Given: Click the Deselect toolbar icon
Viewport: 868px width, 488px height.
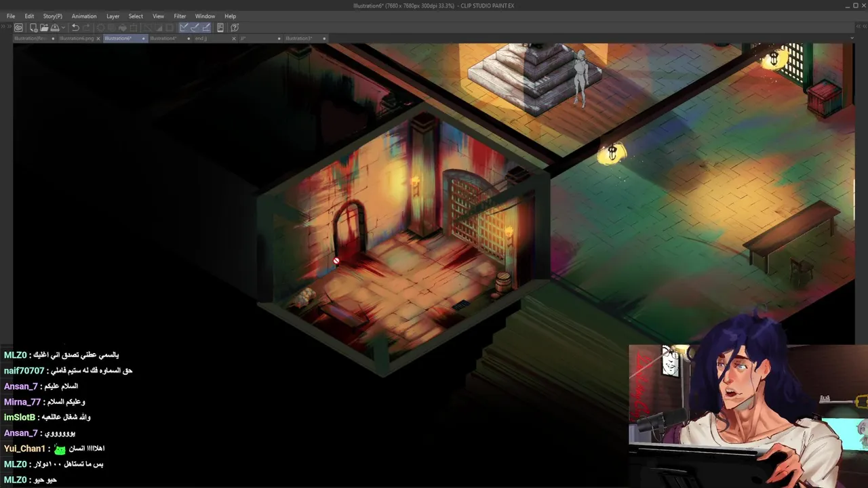Looking at the screenshot, I should [148, 28].
